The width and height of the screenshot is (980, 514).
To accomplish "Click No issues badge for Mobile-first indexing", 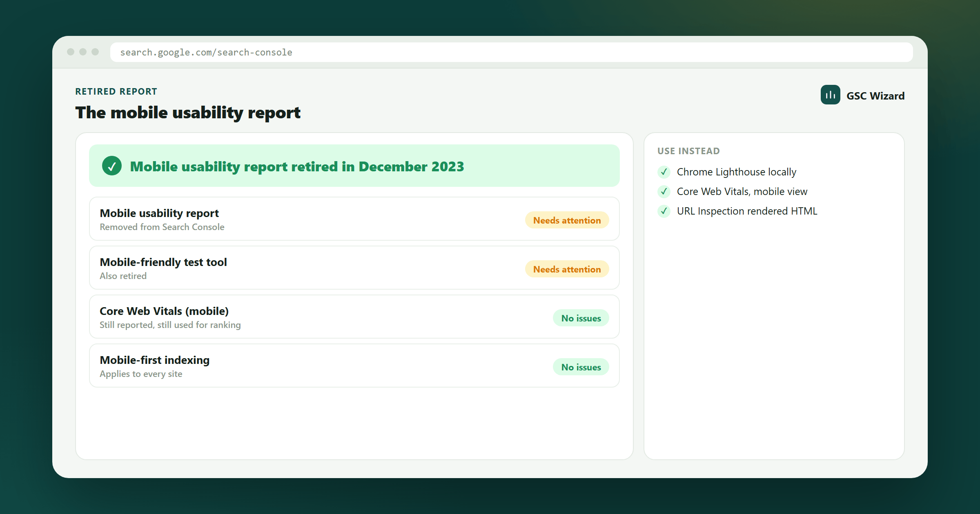I will tap(581, 367).
